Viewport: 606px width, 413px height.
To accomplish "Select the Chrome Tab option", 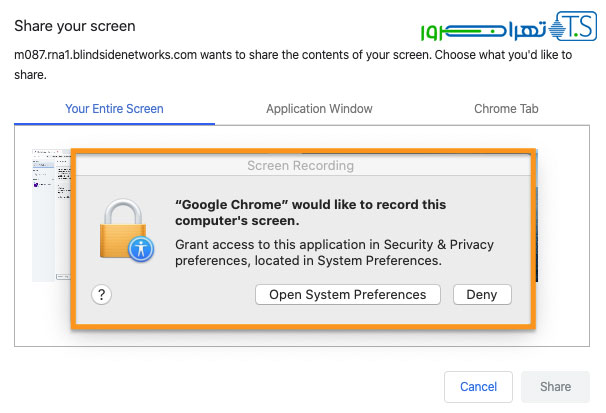I will pos(506,109).
